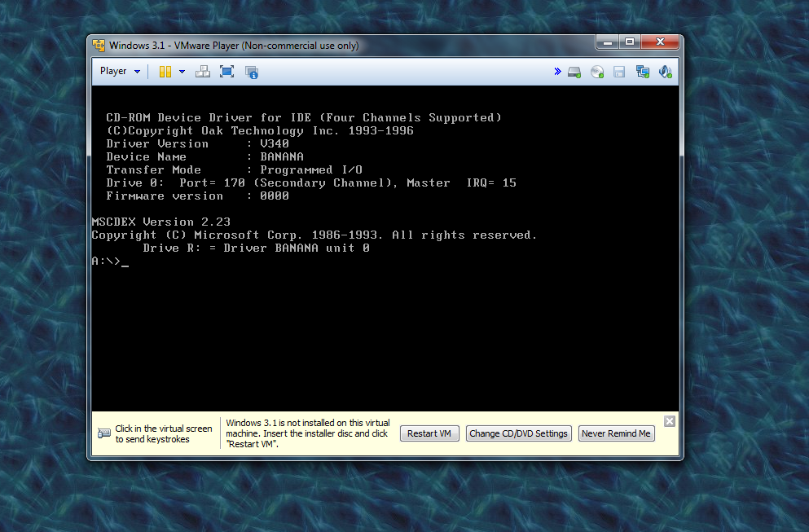The height and width of the screenshot is (532, 809).
Task: Click the CD/DVD drive device icon
Action: tap(597, 72)
